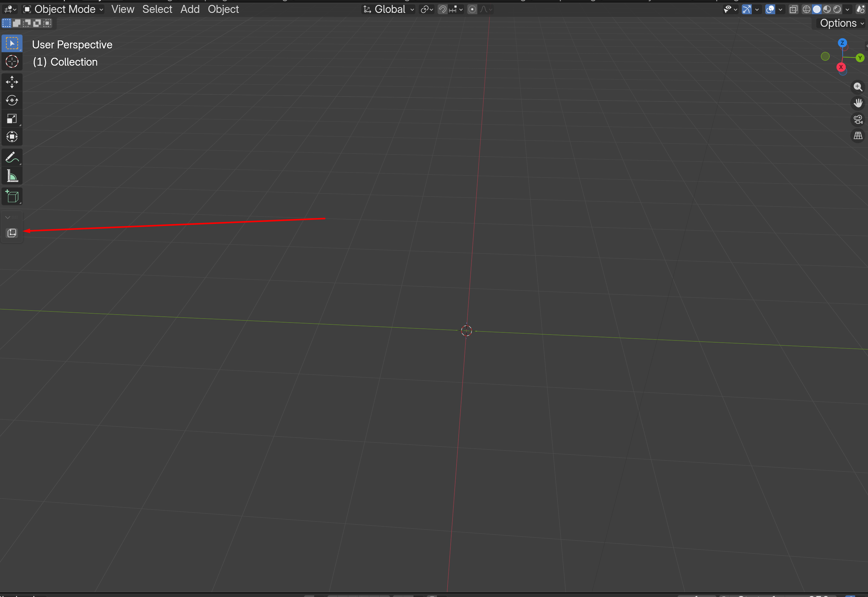Switch to Wireframe viewport shading
This screenshot has width=868, height=597.
point(807,9)
